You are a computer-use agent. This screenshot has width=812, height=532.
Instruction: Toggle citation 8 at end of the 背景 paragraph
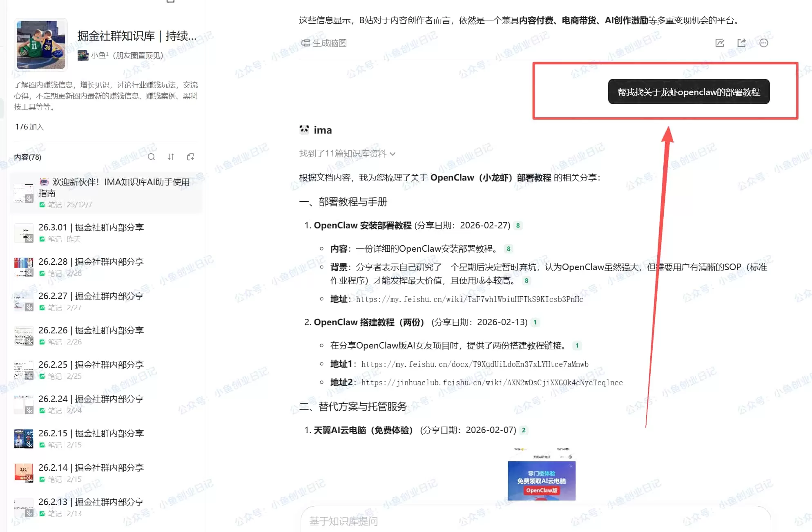[526, 281]
